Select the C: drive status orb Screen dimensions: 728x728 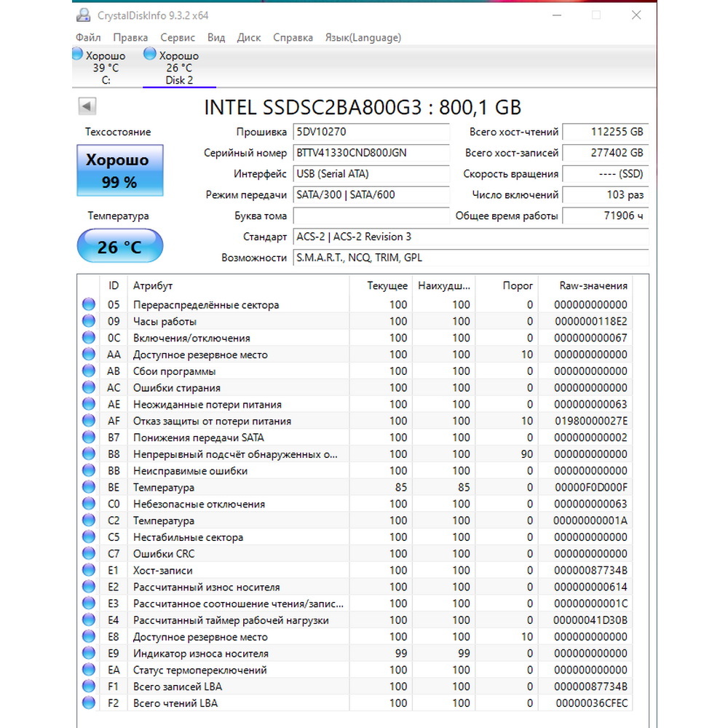click(x=78, y=54)
